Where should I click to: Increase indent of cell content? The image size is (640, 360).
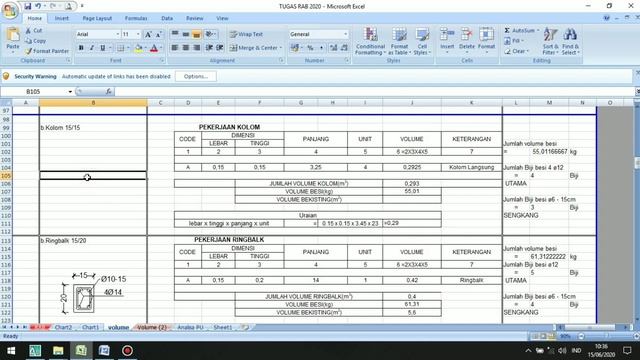pyautogui.click(x=220, y=48)
